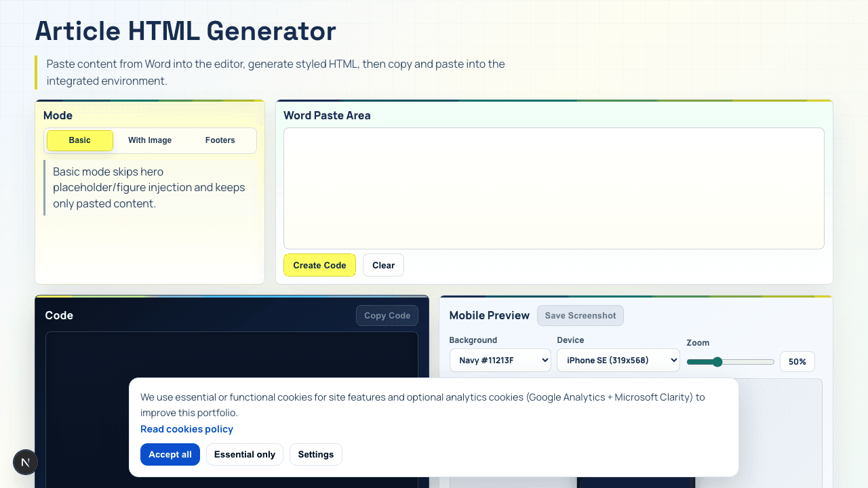Click the Zoom label
This screenshot has width=868, height=488.
pyautogui.click(x=698, y=343)
